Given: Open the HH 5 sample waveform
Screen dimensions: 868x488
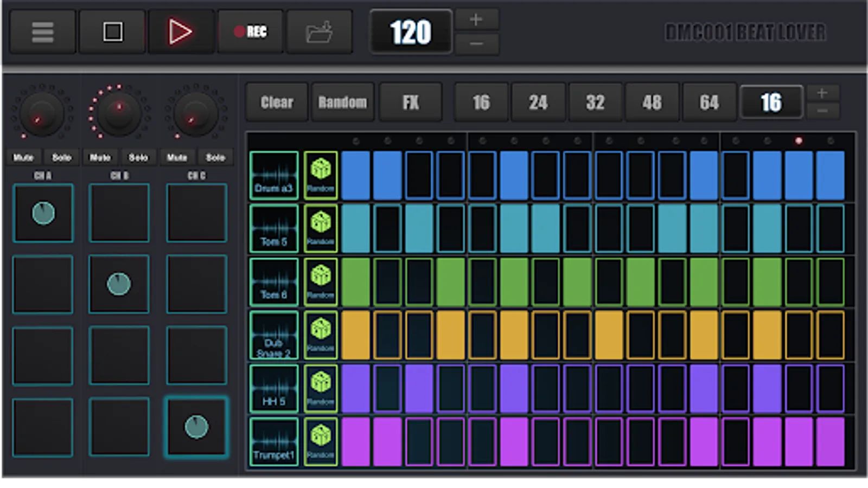Looking at the screenshot, I should tap(274, 388).
